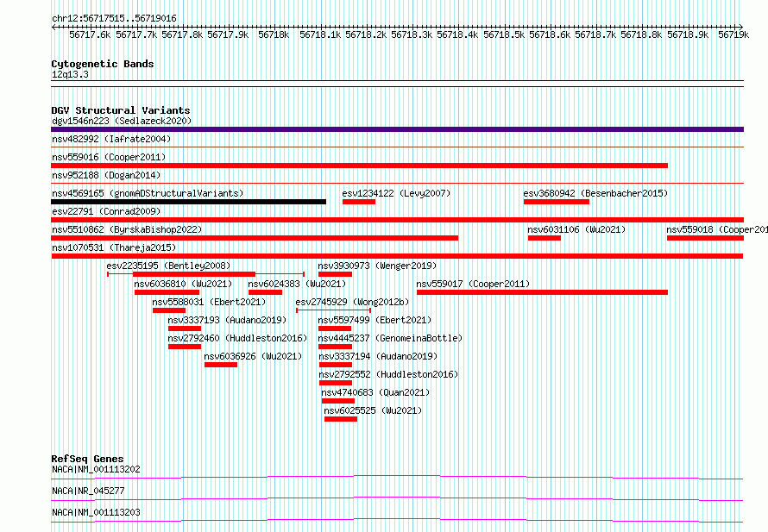Click the chr12:56717515..56719016 position label
Image resolution: width=768 pixels, height=532 pixels.
[x=114, y=19]
